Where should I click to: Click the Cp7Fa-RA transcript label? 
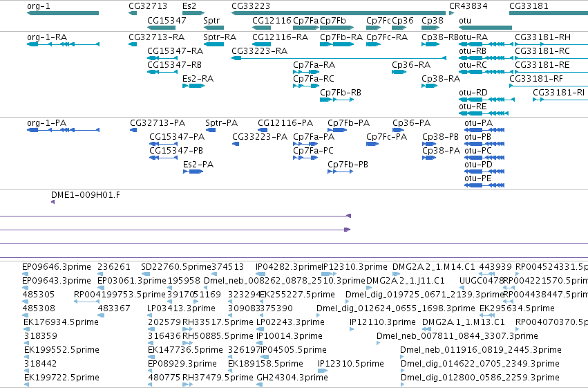(314, 65)
